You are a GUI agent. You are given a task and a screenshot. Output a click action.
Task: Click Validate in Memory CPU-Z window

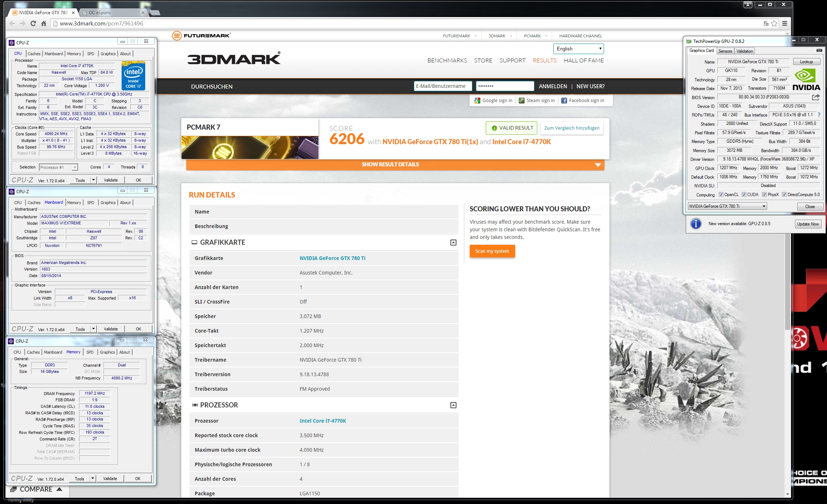[x=110, y=479]
